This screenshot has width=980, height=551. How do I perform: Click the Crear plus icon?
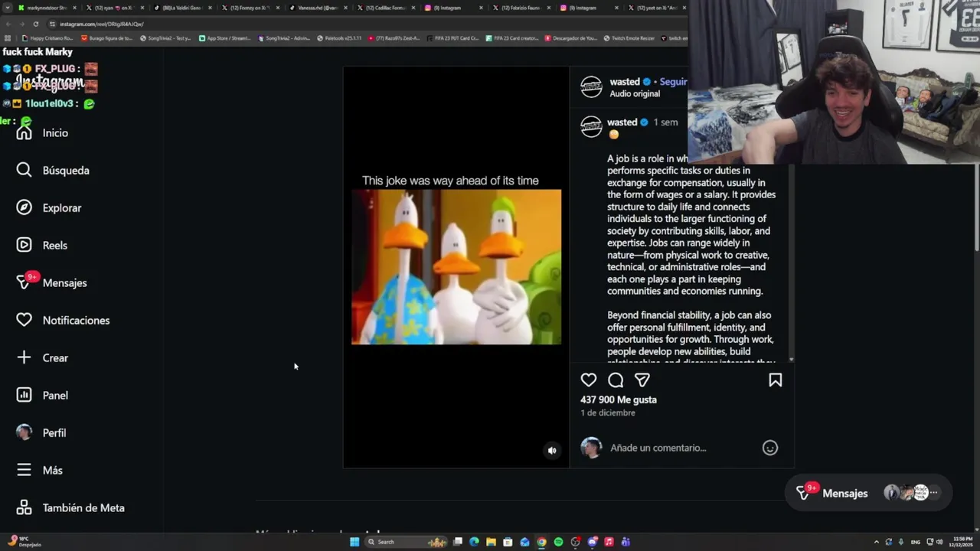[x=24, y=357]
